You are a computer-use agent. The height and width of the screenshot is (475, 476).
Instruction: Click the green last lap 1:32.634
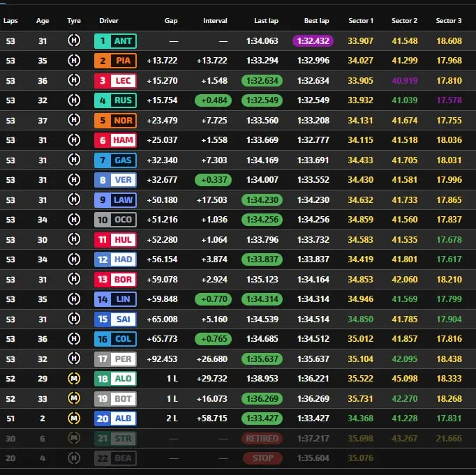(262, 81)
